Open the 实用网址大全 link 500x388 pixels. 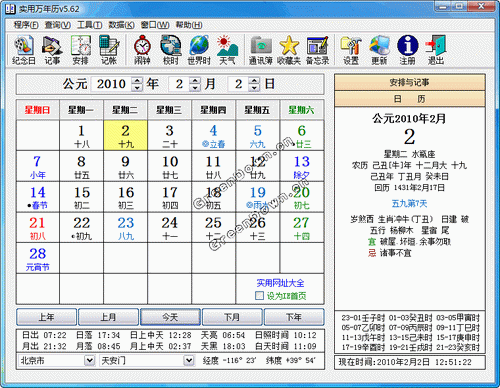[x=280, y=283]
